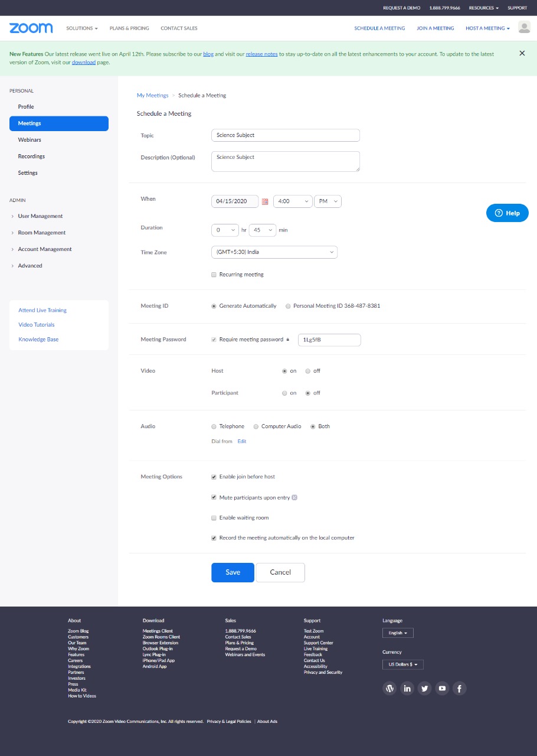537x756 pixels.
Task: Select Personal Meeting ID radio option
Action: pos(288,307)
